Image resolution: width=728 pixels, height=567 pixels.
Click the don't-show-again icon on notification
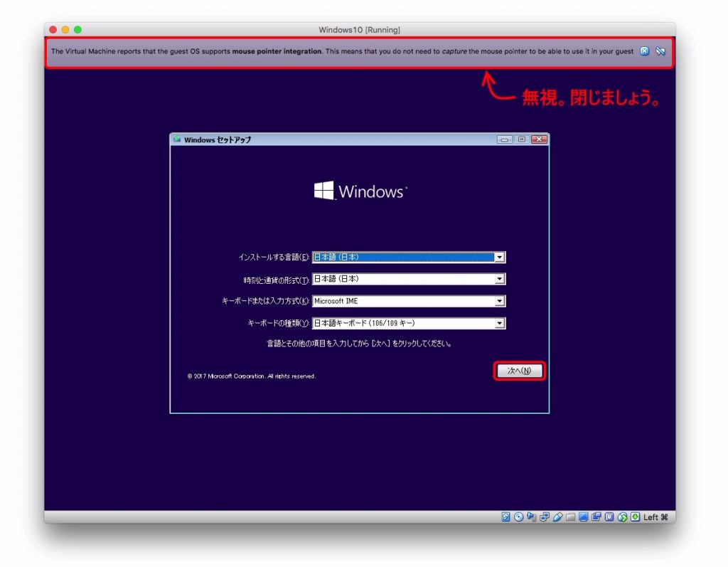pyautogui.click(x=660, y=51)
